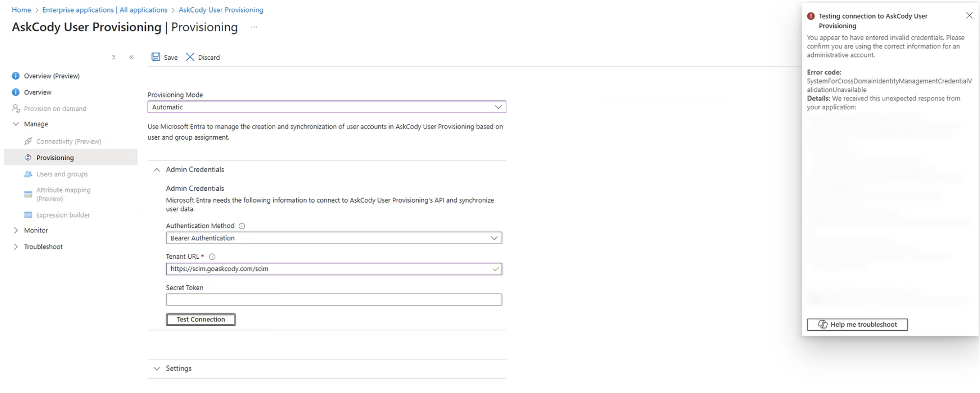Click the Discard X icon
The width and height of the screenshot is (980, 393).
190,57
